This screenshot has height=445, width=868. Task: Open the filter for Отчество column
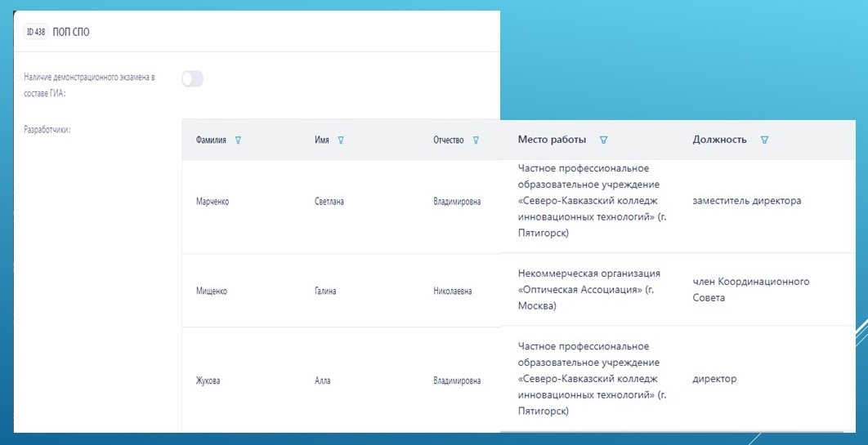(x=476, y=140)
